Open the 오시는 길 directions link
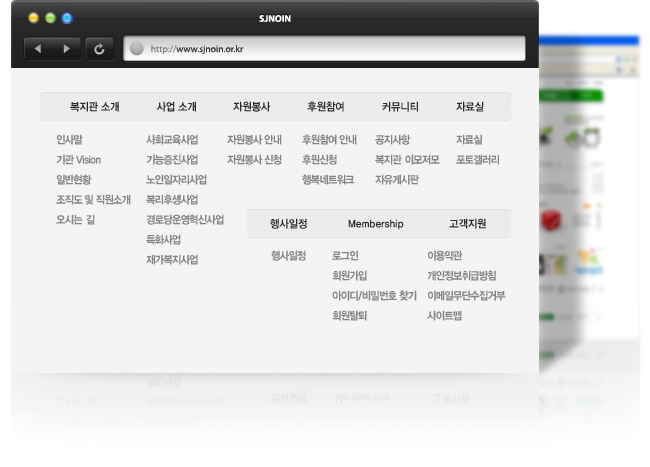650x467 pixels. coord(75,220)
